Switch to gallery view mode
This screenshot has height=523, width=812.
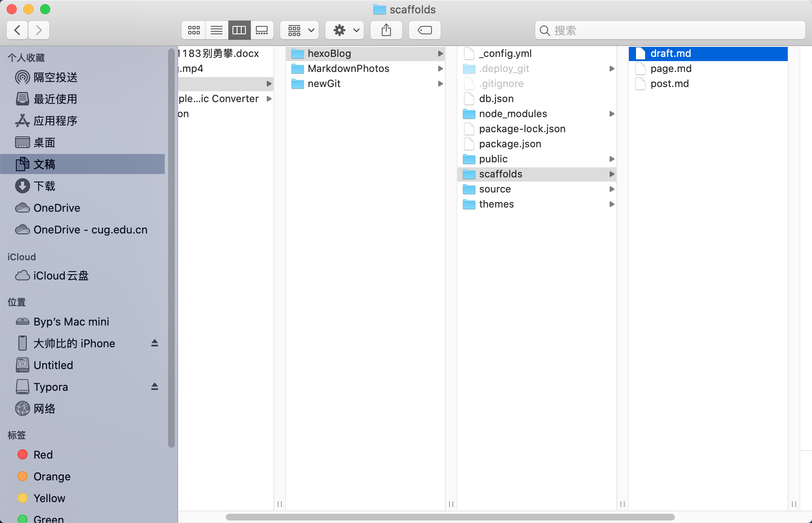[262, 30]
